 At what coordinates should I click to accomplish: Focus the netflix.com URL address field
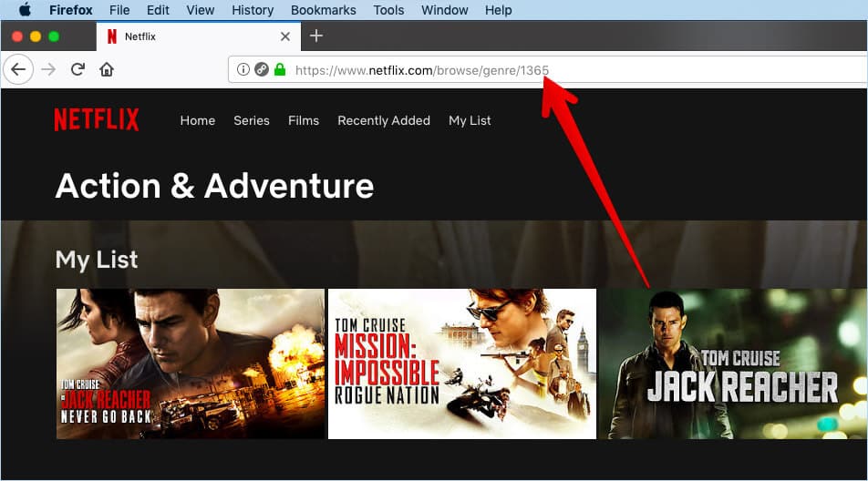(547, 69)
